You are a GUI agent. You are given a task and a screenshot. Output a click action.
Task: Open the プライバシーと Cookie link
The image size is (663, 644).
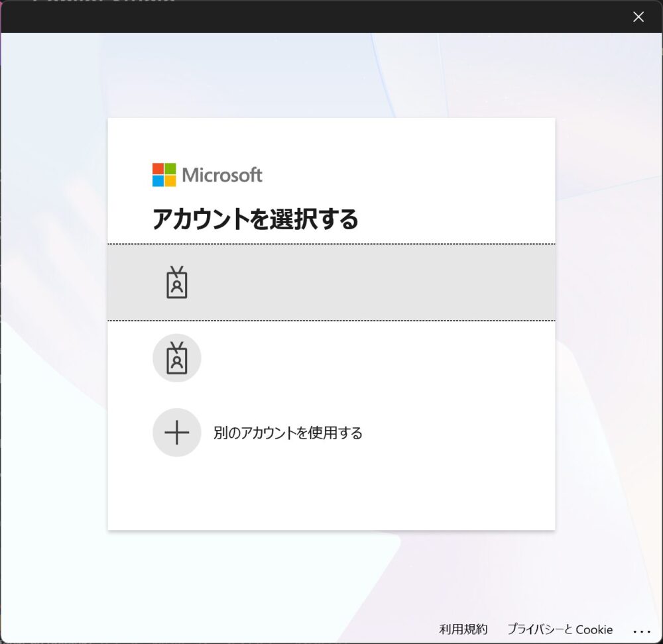(560, 629)
